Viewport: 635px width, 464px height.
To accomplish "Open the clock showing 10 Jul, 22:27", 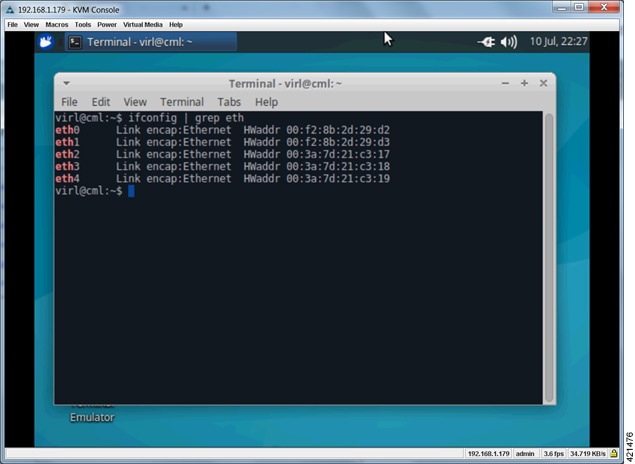I will pos(558,41).
